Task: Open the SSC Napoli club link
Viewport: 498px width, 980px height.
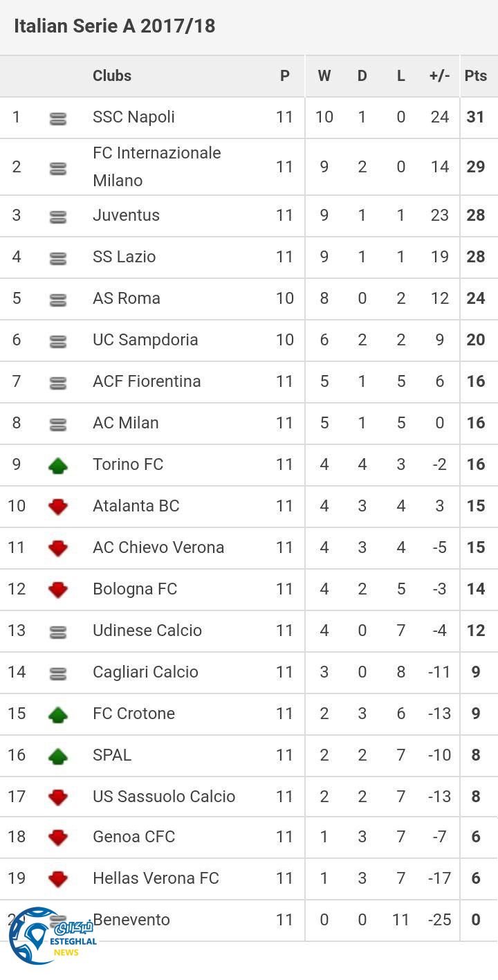Action: pos(133,117)
